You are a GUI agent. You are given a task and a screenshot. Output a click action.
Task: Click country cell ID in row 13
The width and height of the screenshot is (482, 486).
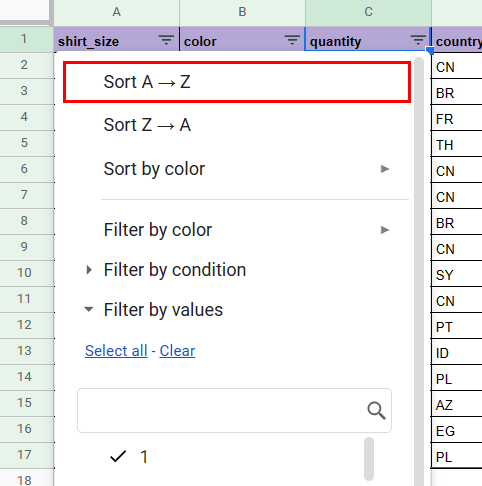(457, 351)
